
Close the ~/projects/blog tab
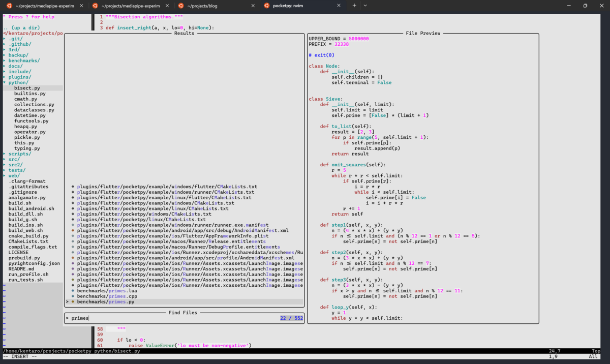click(253, 6)
